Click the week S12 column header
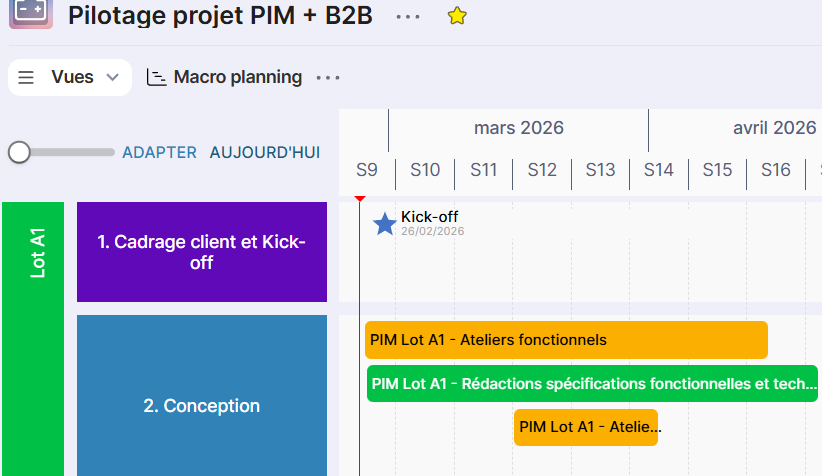Viewport: 822px width, 476px height. (542, 170)
